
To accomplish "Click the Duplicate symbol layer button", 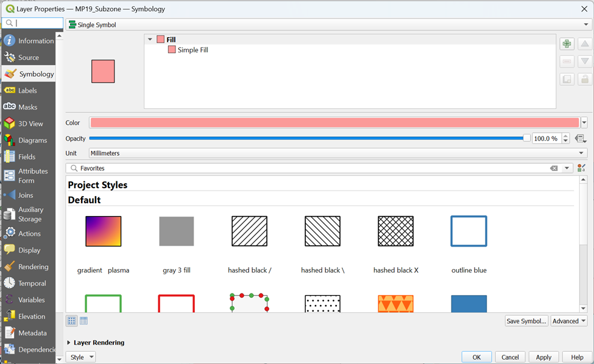I will (x=567, y=79).
